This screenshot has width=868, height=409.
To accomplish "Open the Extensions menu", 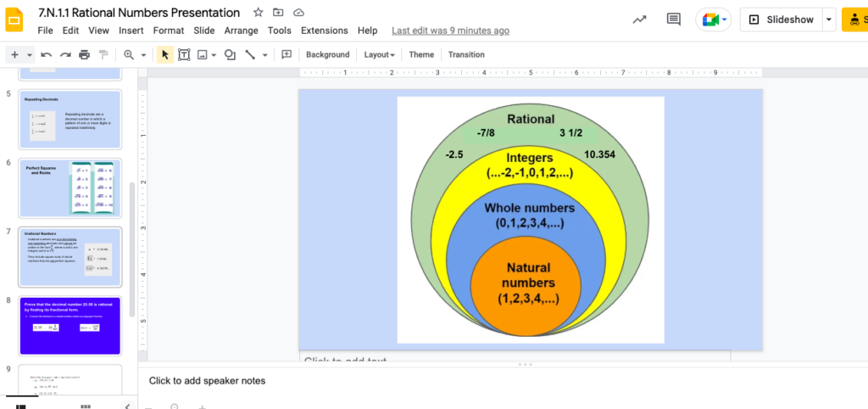I will coord(324,31).
